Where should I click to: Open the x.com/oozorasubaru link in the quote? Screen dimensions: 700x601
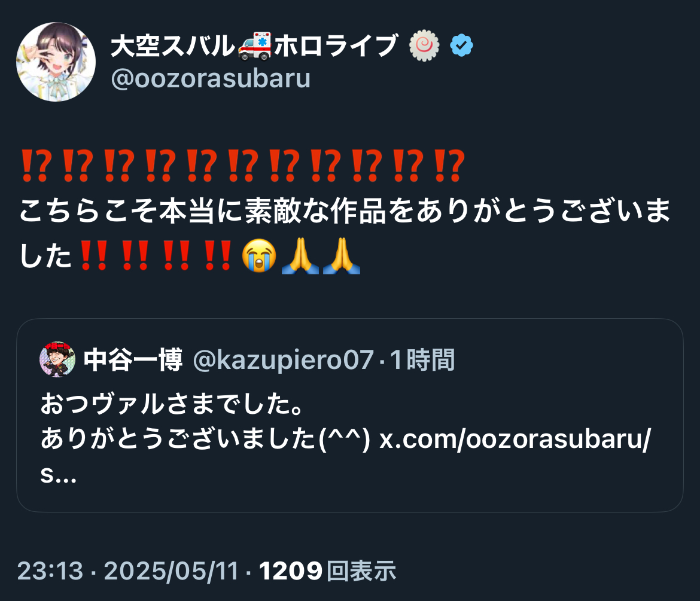(515, 440)
